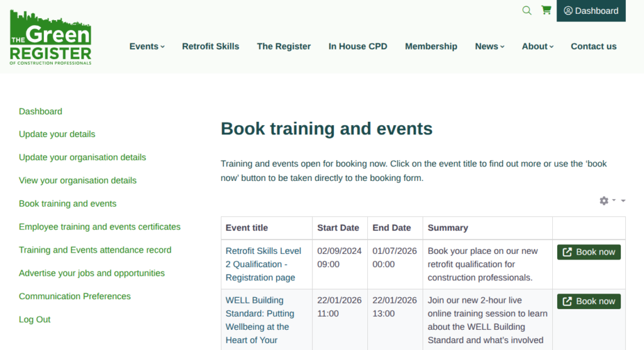Open the Dashboard account button
The width and height of the screenshot is (644, 350).
(591, 11)
